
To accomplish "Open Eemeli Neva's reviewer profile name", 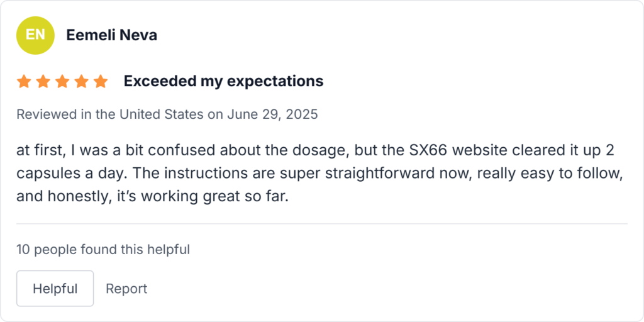I will point(111,35).
